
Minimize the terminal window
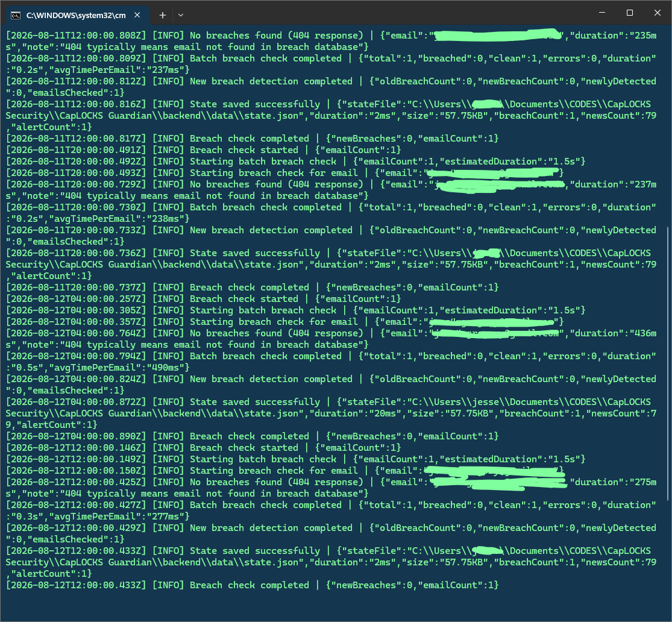point(602,13)
